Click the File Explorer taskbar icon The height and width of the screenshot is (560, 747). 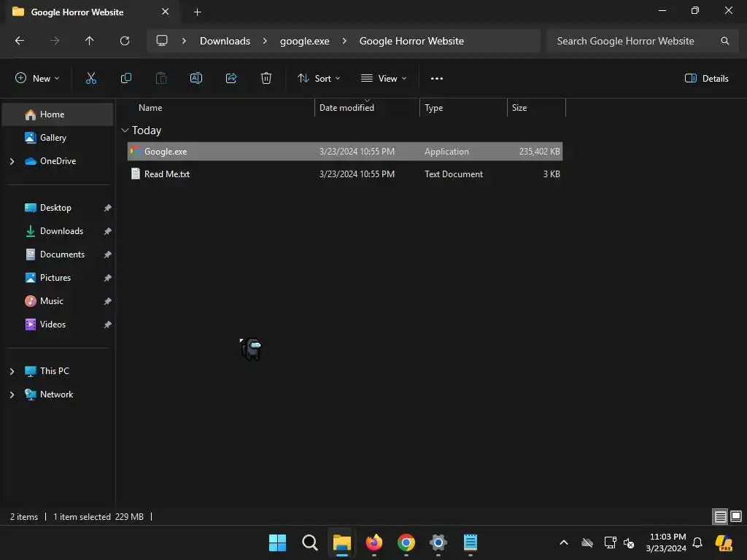[341, 542]
